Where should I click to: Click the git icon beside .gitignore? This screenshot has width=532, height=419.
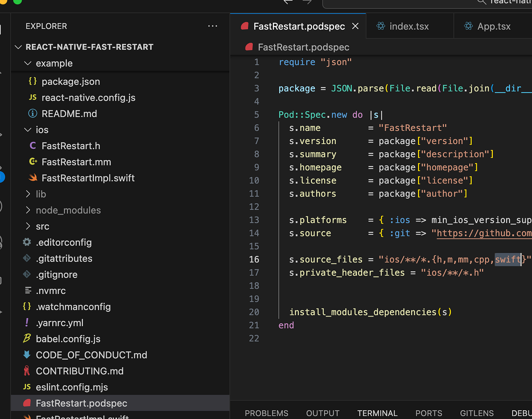[27, 274]
